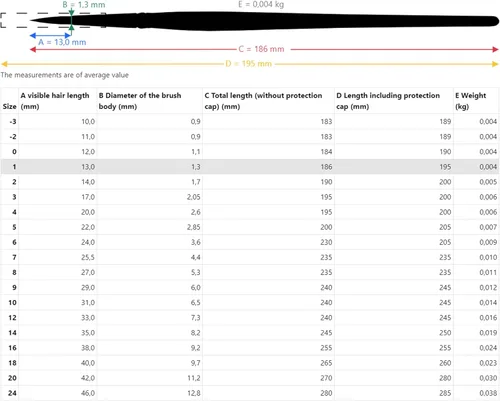Click the Size column header
The width and height of the screenshot is (500, 401).
click(x=9, y=107)
